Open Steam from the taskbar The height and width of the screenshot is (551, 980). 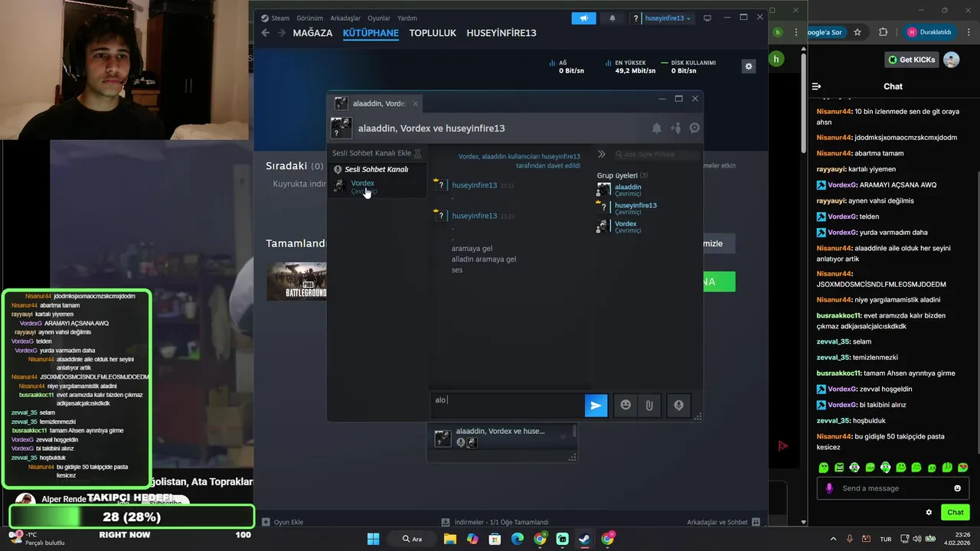pyautogui.click(x=584, y=539)
